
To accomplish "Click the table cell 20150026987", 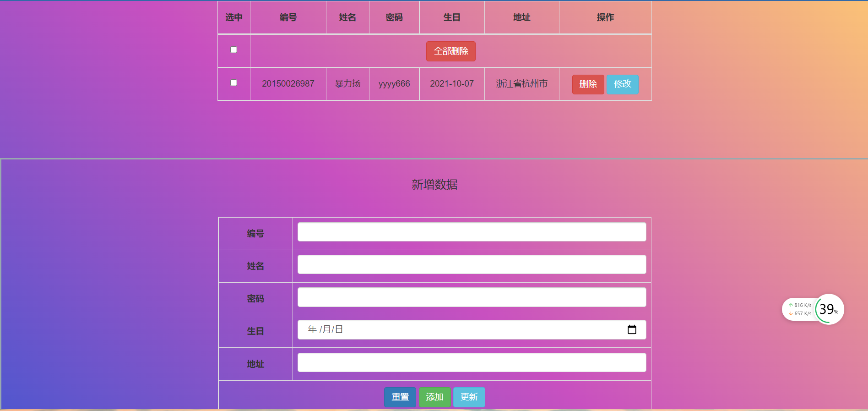I will click(288, 84).
